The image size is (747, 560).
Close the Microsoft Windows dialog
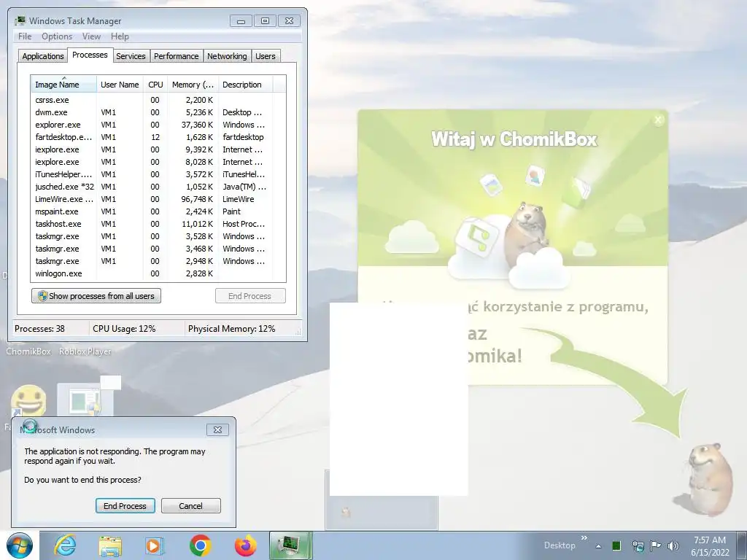point(217,429)
